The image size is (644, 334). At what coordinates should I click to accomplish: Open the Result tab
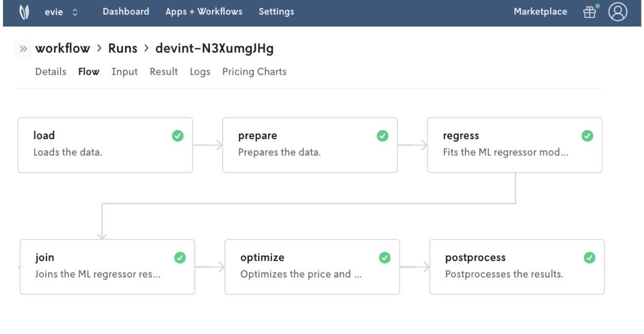164,72
